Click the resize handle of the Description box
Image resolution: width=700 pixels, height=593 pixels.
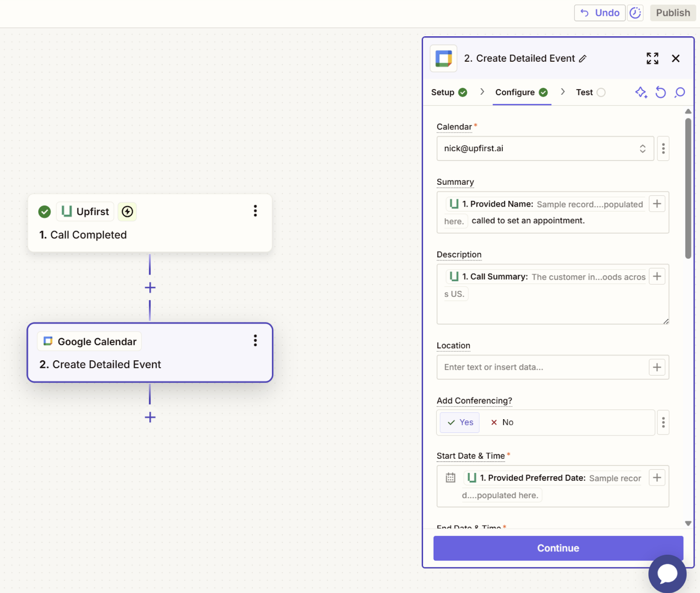pos(666,321)
